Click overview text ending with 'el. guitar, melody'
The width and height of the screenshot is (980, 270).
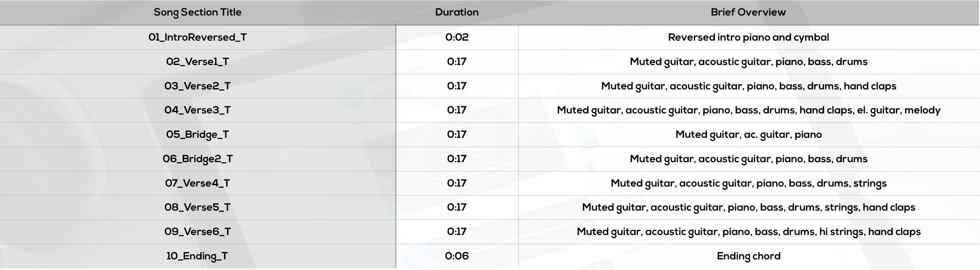[x=748, y=110]
